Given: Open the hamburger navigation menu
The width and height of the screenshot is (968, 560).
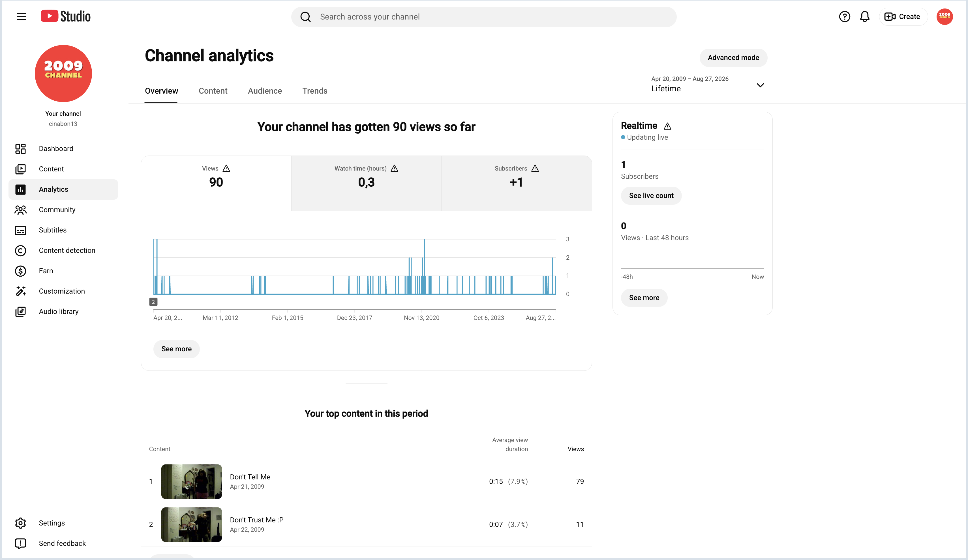Looking at the screenshot, I should pos(21,16).
